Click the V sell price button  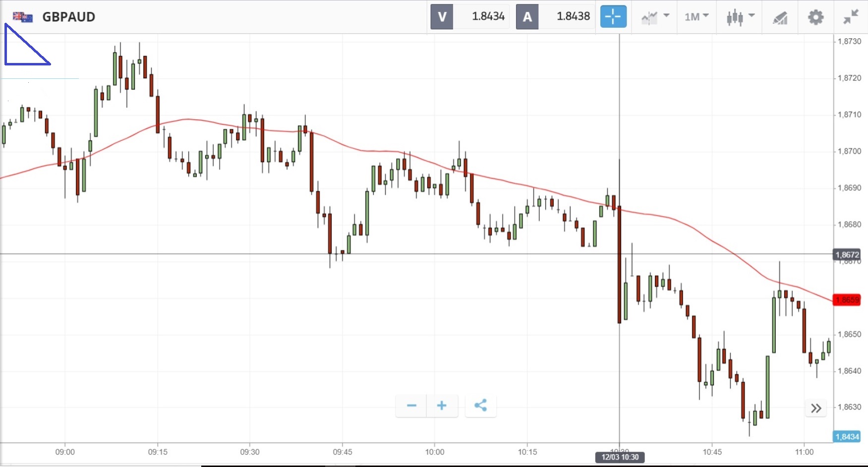pos(442,17)
